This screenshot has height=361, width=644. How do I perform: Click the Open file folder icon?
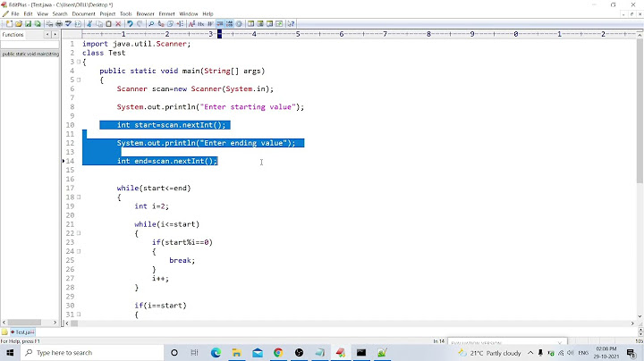pyautogui.click(x=19, y=24)
